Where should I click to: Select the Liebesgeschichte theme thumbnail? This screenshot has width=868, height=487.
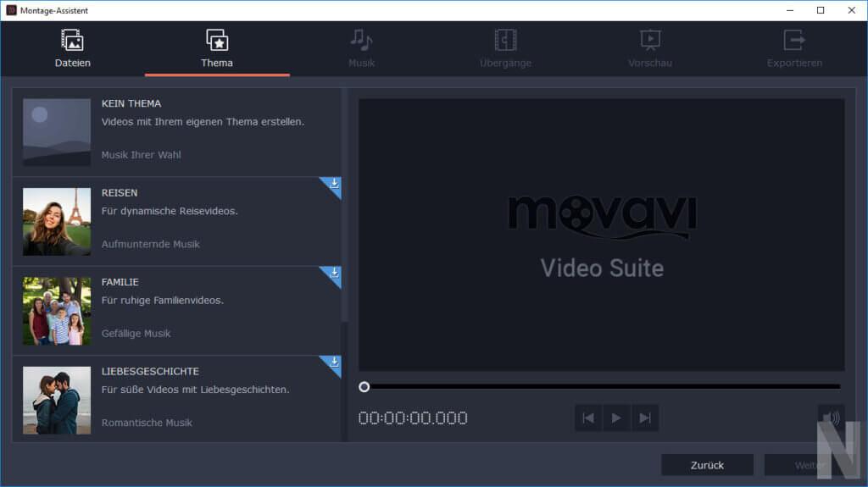click(57, 400)
